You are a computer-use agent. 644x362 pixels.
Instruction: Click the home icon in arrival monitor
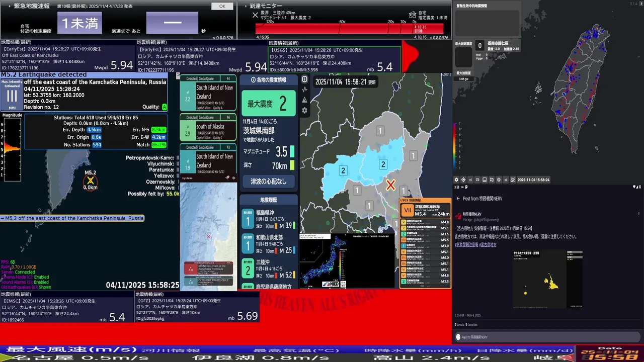(x=413, y=15)
